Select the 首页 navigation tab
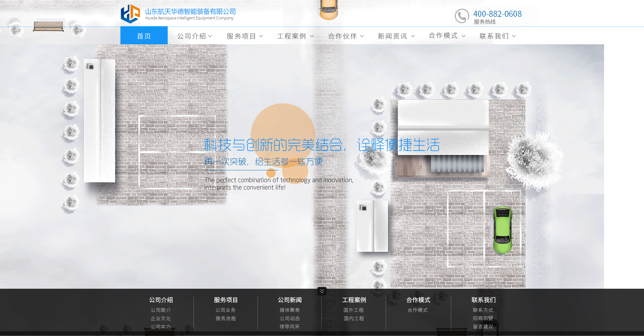The image size is (644, 336). [144, 35]
